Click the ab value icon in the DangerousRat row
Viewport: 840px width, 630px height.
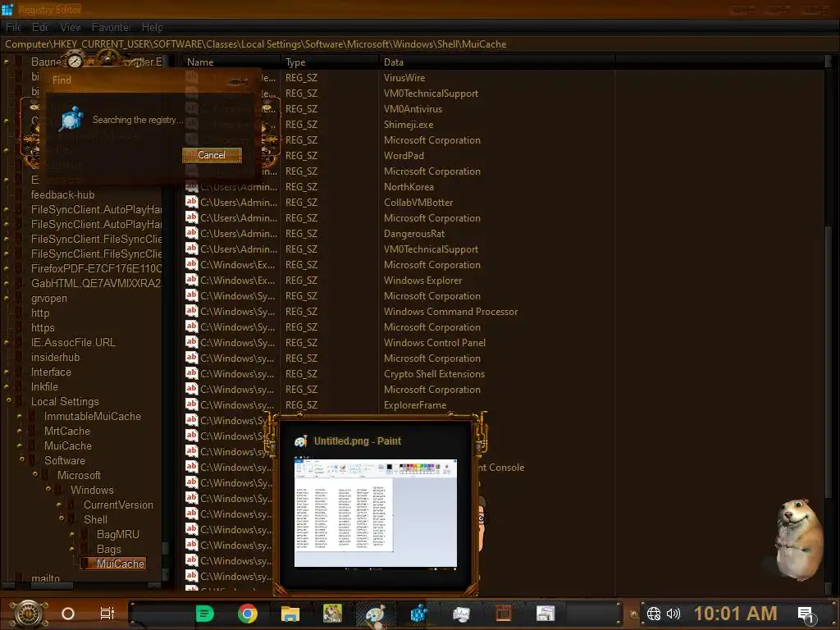192,233
